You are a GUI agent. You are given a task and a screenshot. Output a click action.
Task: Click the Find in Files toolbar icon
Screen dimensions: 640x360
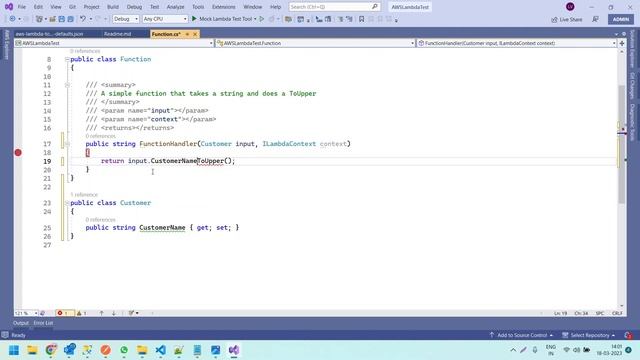pyautogui.click(x=288, y=19)
